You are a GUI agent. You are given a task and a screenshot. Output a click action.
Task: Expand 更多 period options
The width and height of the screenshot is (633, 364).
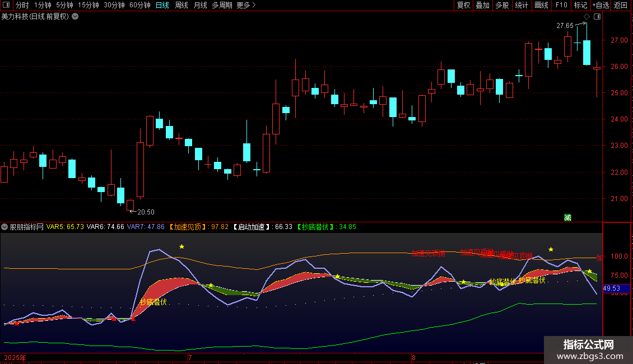246,5
